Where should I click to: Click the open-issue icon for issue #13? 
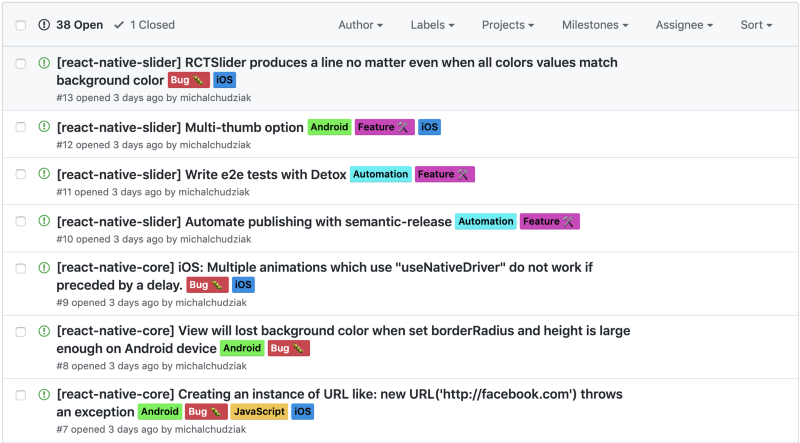tap(44, 63)
